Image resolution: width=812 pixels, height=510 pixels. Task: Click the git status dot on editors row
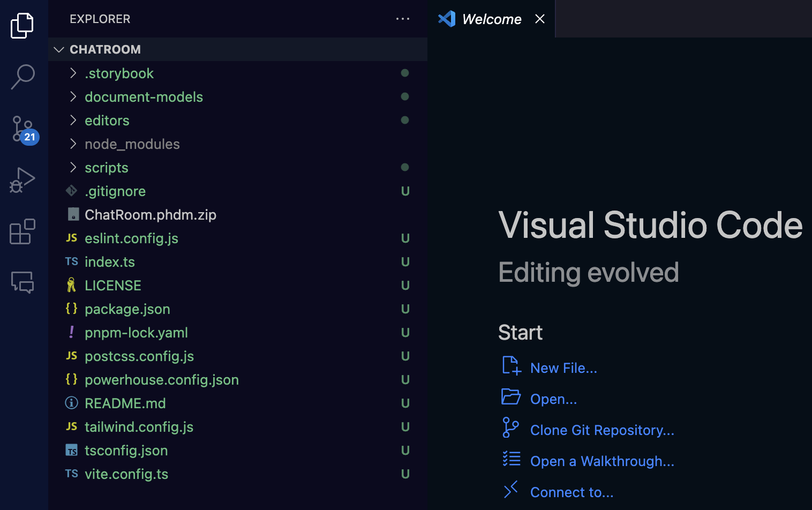click(x=405, y=120)
